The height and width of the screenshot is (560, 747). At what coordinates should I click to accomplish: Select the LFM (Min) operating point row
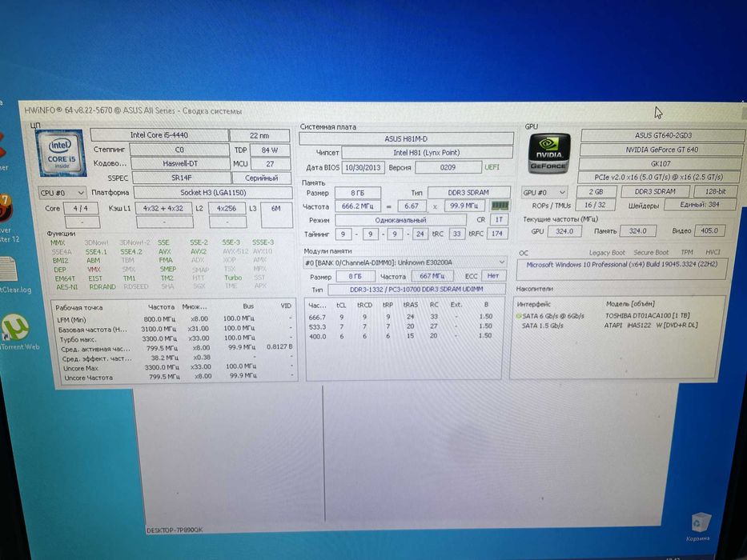click(x=174, y=319)
